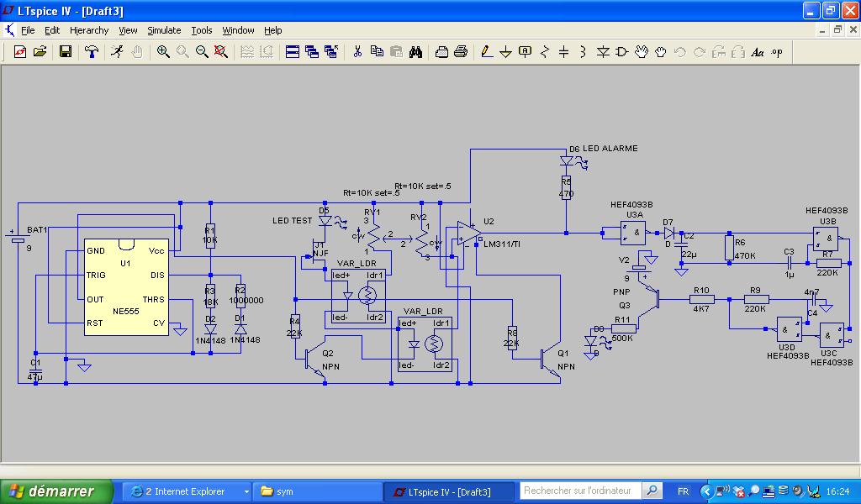Click the BAT1 battery label
Image resolution: width=861 pixels, height=504 pixels.
point(37,230)
